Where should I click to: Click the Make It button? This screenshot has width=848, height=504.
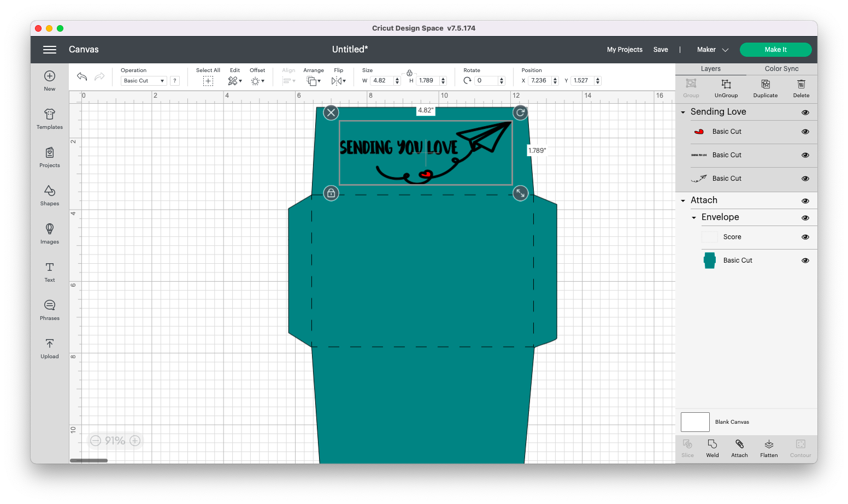tap(775, 49)
